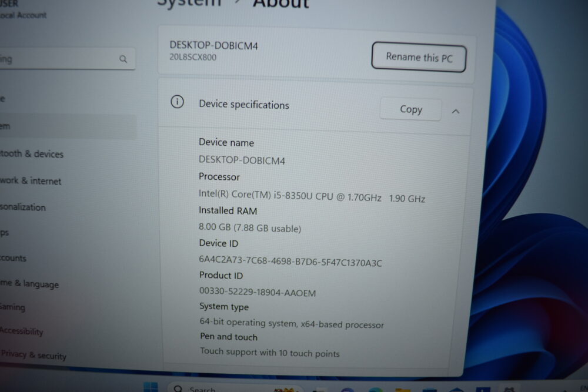Open Privacy & security settings
The height and width of the screenshot is (392, 588).
(34, 355)
